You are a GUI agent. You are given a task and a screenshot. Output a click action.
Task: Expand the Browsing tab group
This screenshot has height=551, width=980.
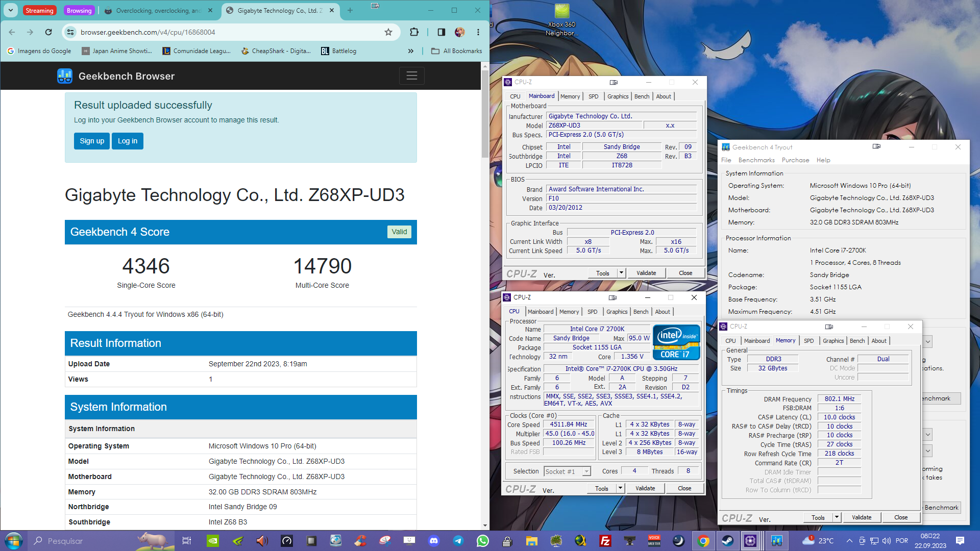click(x=79, y=10)
